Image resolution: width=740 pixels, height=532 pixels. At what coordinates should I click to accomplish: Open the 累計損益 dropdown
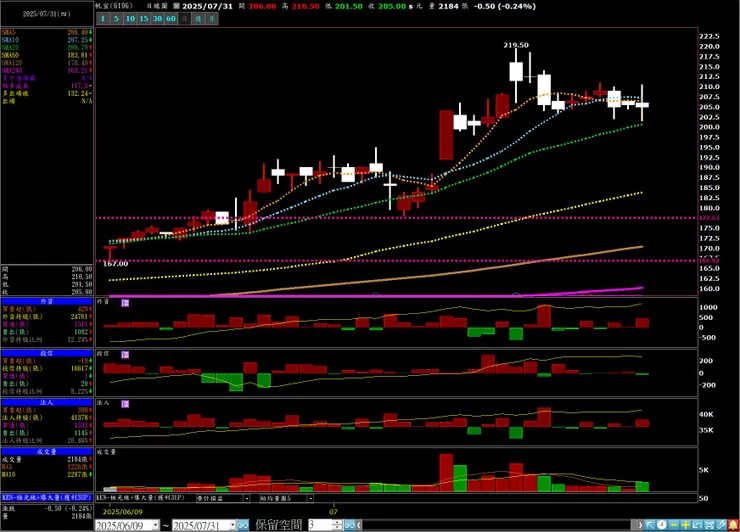246,498
